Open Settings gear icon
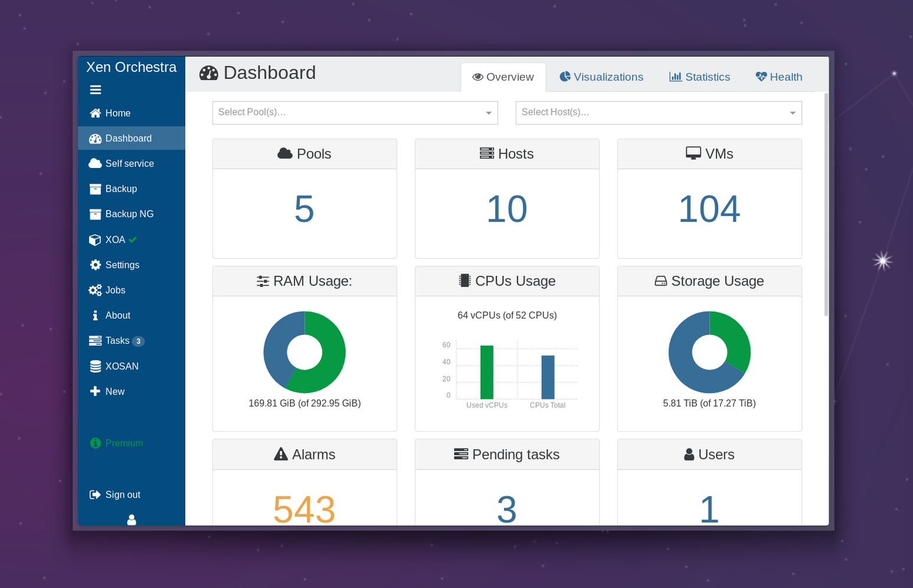 [x=95, y=265]
